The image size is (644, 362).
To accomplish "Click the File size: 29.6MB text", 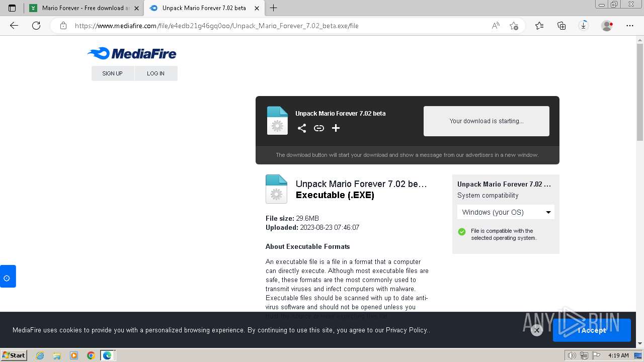I will click(292, 218).
